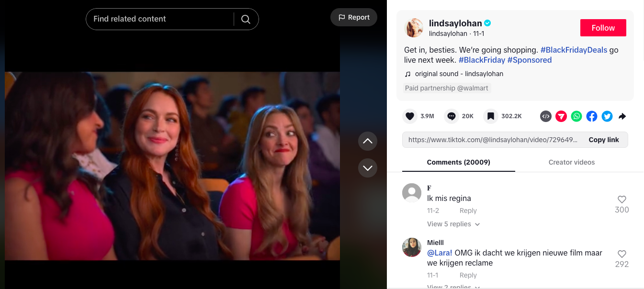Like the video with heart icon

pyautogui.click(x=409, y=116)
